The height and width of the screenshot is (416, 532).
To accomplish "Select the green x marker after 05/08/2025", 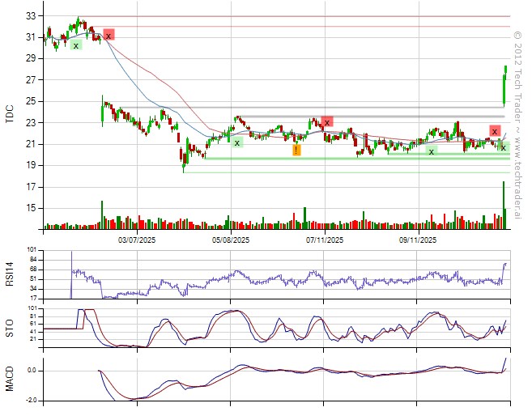I will click(237, 142).
